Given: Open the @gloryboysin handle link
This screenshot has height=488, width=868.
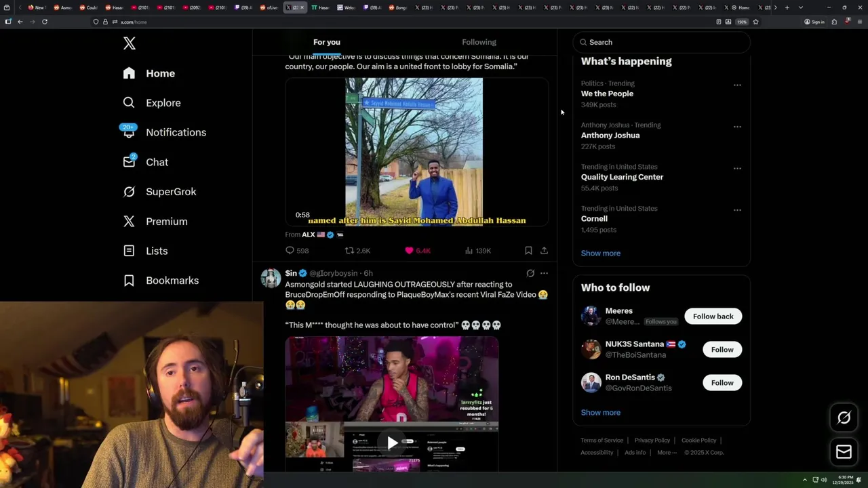Looking at the screenshot, I should 334,273.
